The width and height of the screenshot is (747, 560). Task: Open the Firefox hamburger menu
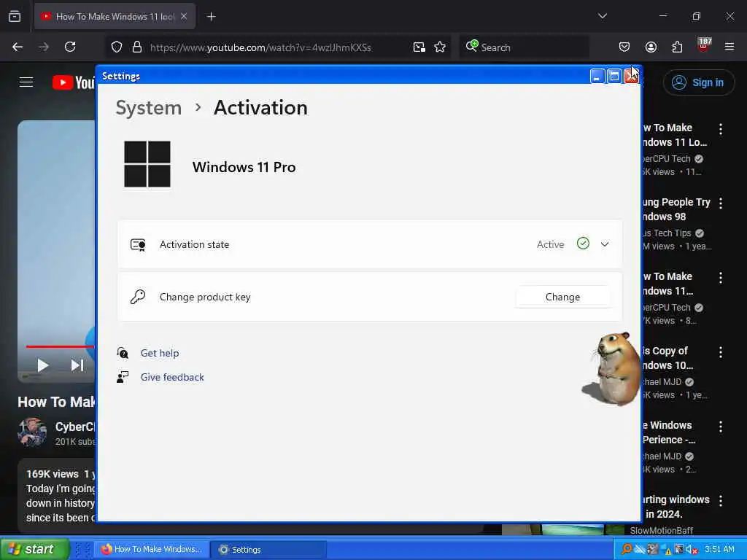point(729,47)
